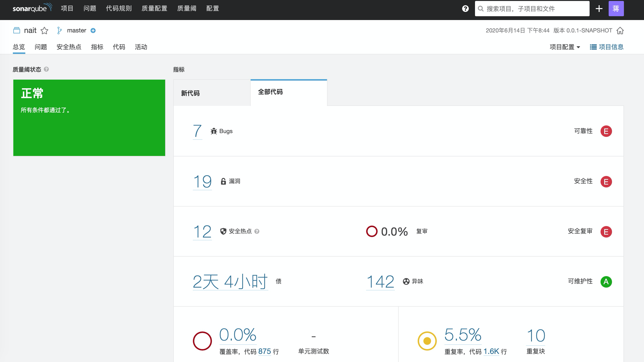The image size is (644, 362).
Task: Open the help question mark in top bar
Action: [465, 9]
